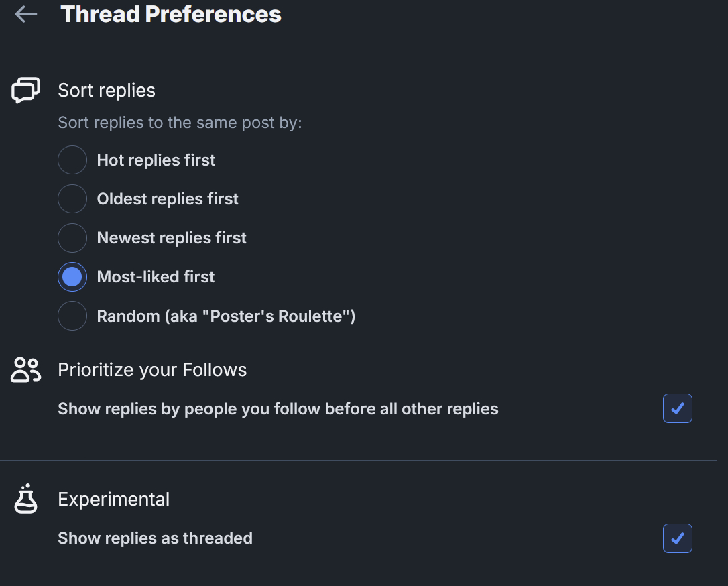This screenshot has height=586, width=728.
Task: Go back using the left arrow
Action: pyautogui.click(x=25, y=14)
